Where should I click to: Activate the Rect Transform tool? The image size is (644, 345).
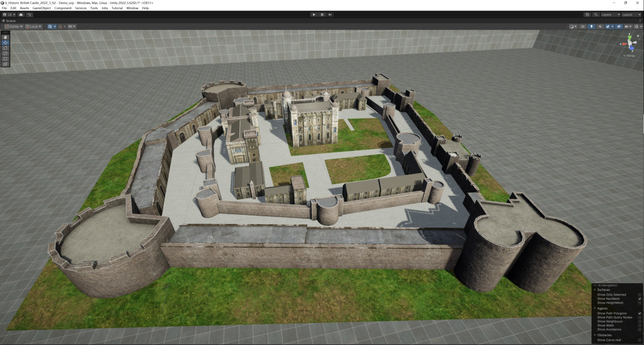(x=5, y=59)
